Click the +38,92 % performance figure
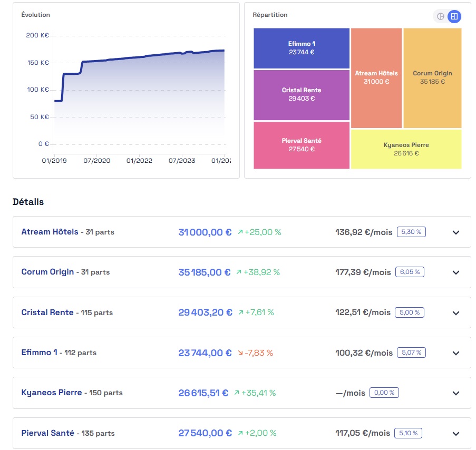This screenshot has width=476, height=450. (261, 272)
